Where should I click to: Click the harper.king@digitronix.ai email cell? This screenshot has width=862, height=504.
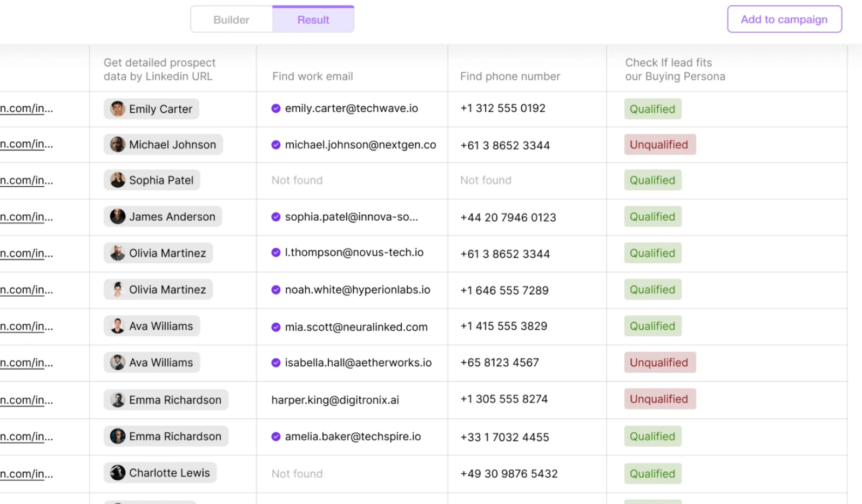tap(335, 400)
